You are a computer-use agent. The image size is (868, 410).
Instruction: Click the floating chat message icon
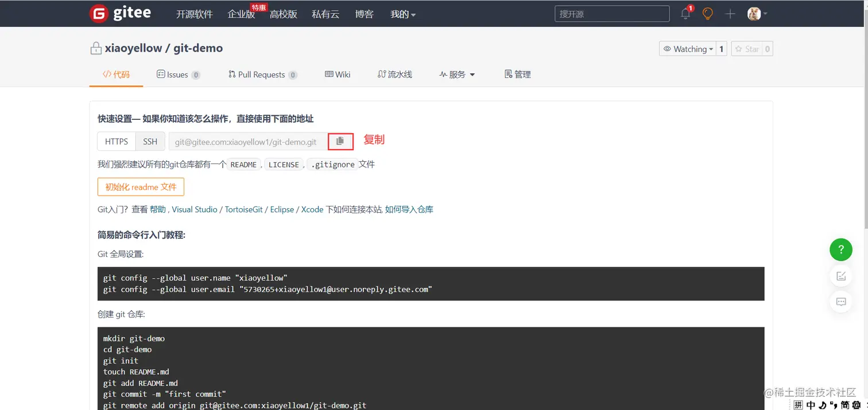[841, 302]
